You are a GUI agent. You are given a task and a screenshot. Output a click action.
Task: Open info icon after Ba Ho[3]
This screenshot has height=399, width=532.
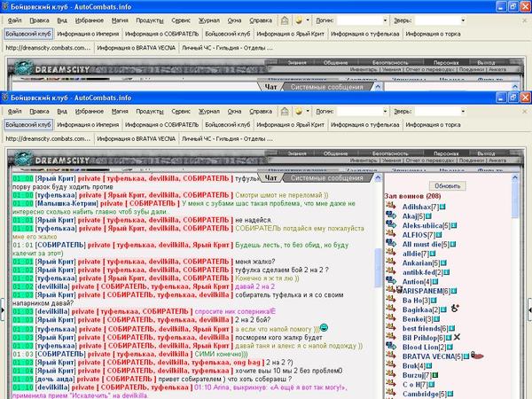434,301
